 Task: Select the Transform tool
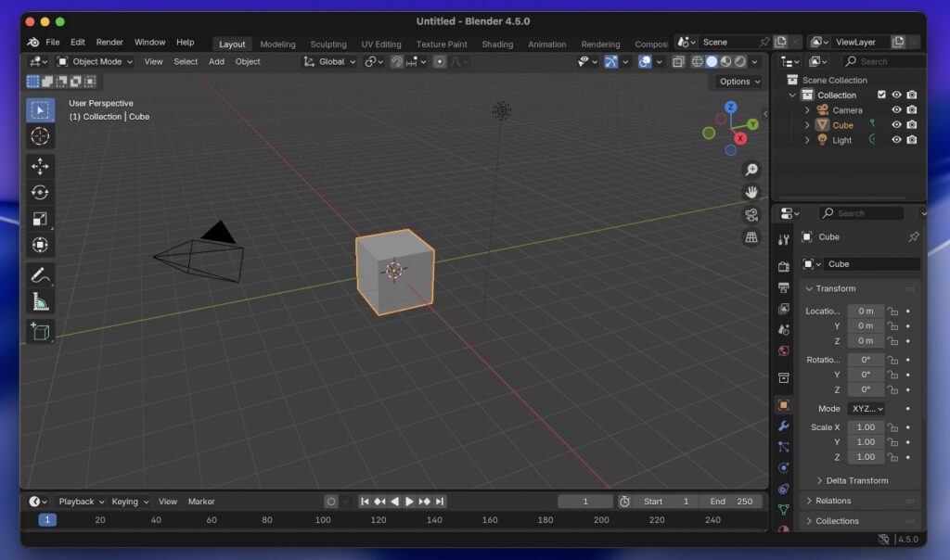pos(40,245)
